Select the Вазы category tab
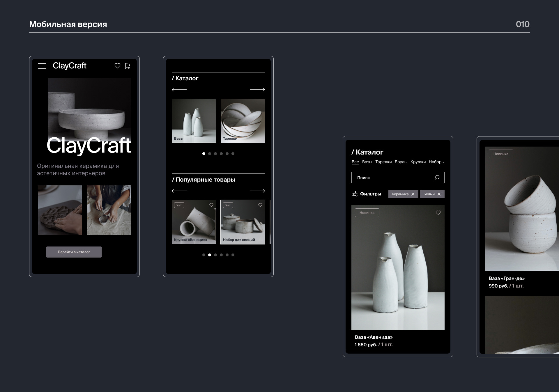Screen dimensions: 559x392 coord(367,162)
